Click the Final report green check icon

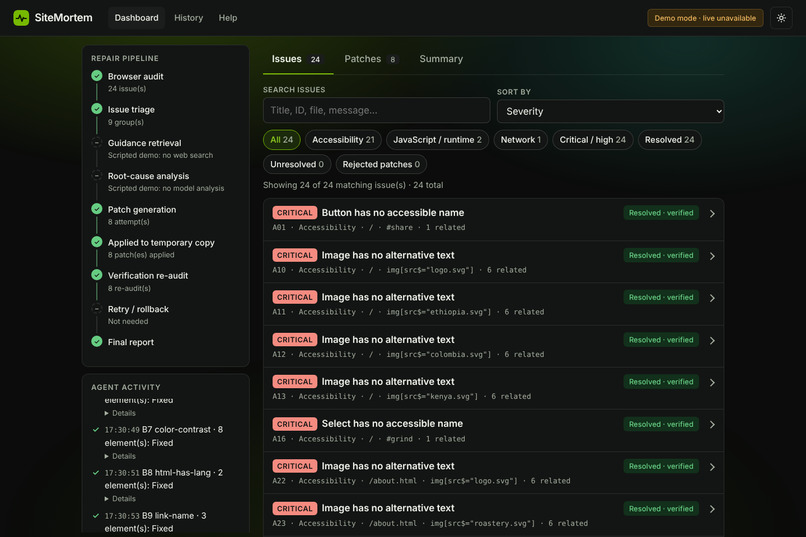click(97, 342)
